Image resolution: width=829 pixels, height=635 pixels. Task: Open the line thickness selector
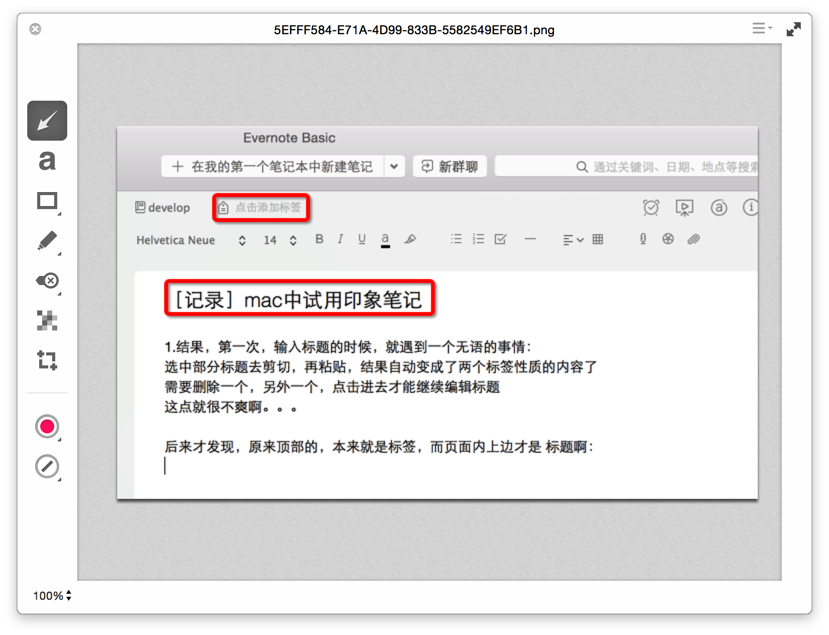47,467
